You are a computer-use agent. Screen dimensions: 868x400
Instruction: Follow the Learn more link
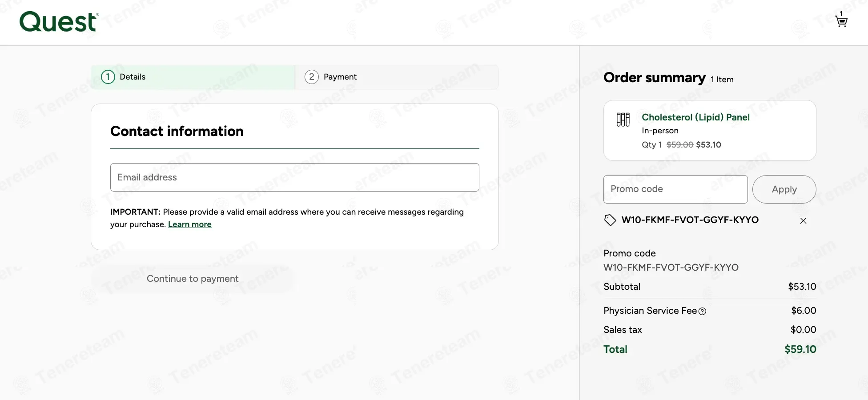[190, 224]
